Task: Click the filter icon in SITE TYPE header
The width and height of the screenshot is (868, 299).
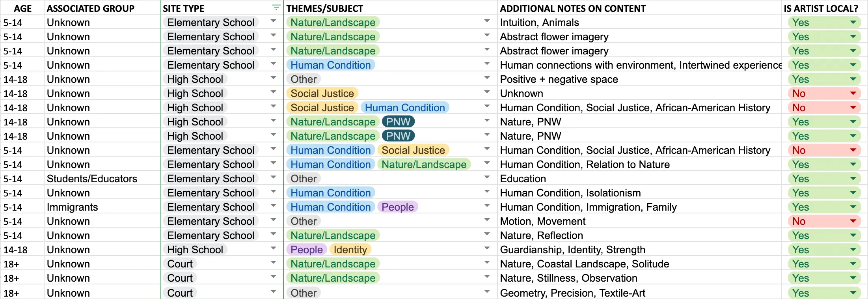Action: pyautogui.click(x=276, y=7)
